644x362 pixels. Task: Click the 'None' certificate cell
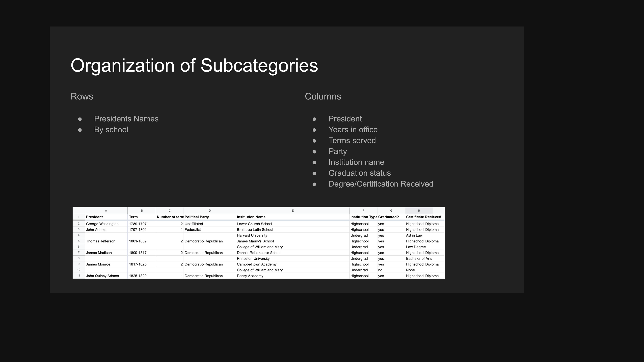coord(419,270)
